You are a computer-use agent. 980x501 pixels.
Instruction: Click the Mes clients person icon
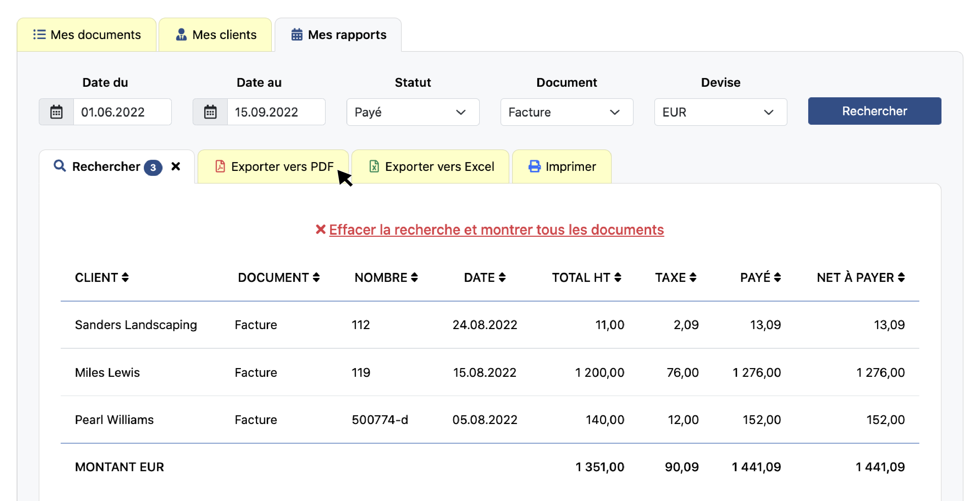click(181, 35)
